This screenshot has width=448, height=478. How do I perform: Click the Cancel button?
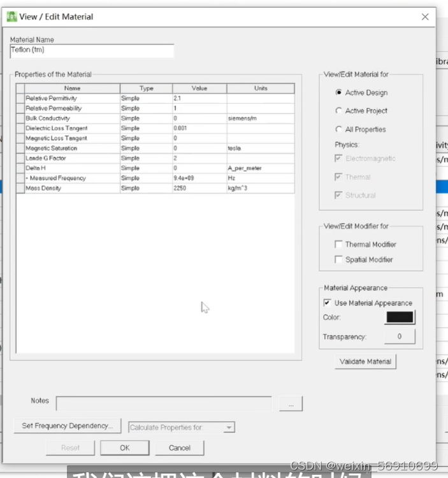click(x=180, y=448)
